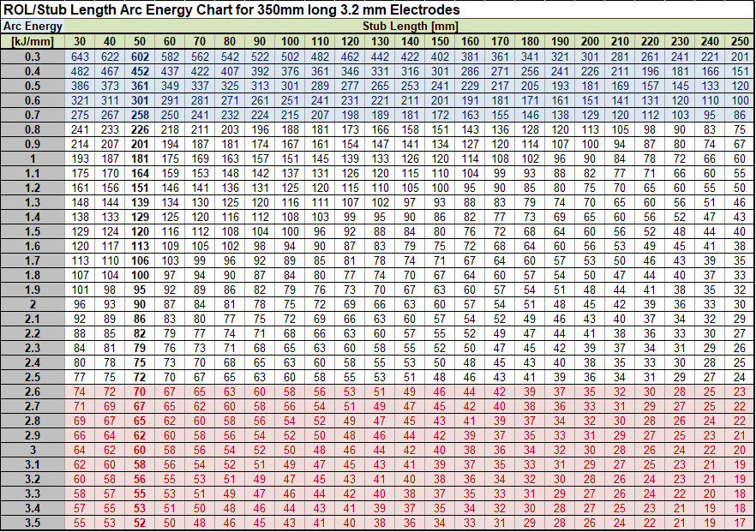Click bold 60 in the 3 row, column 50

140,450
